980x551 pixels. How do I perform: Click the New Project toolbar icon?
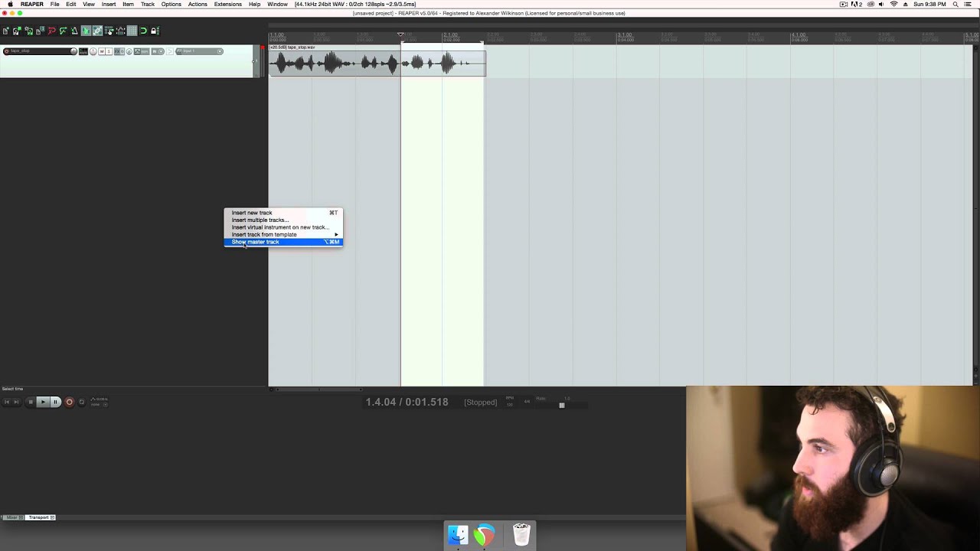tap(5, 31)
